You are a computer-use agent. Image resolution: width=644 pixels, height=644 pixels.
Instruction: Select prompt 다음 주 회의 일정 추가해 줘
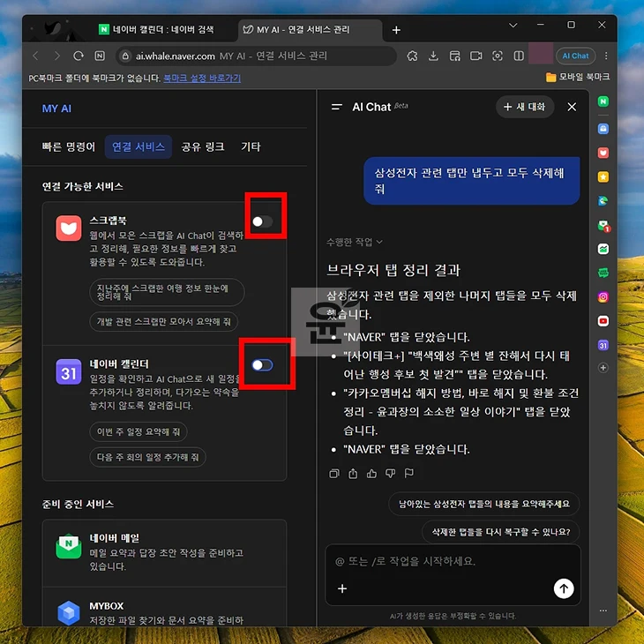(147, 457)
